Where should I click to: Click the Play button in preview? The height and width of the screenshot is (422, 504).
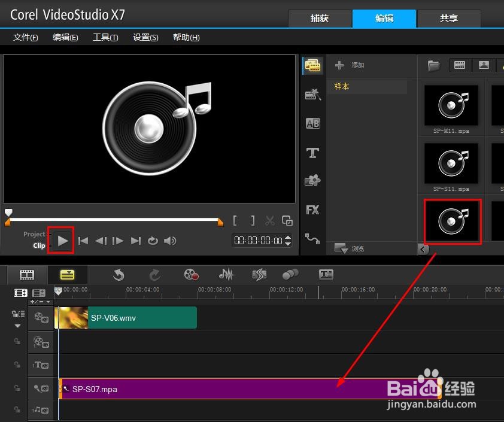(x=62, y=241)
